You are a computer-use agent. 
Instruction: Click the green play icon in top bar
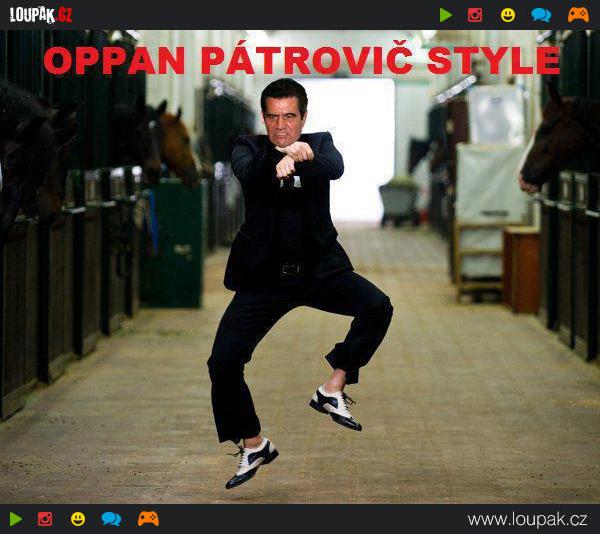click(446, 15)
